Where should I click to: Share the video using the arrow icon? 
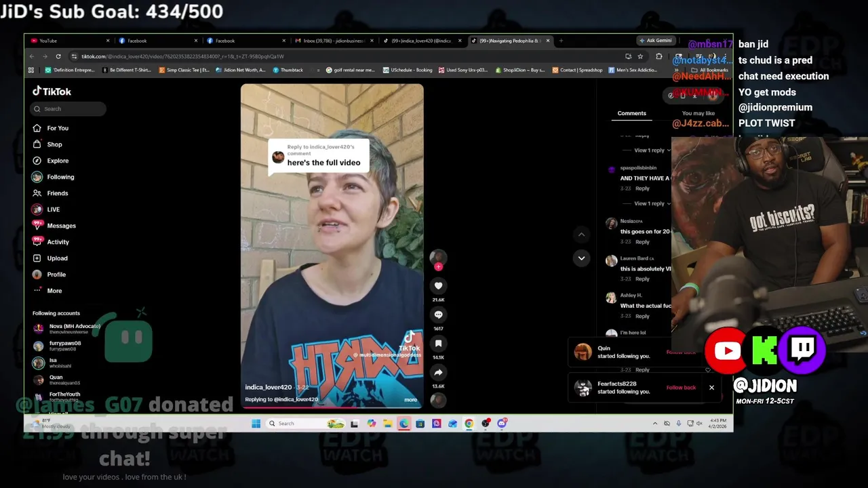(x=438, y=372)
